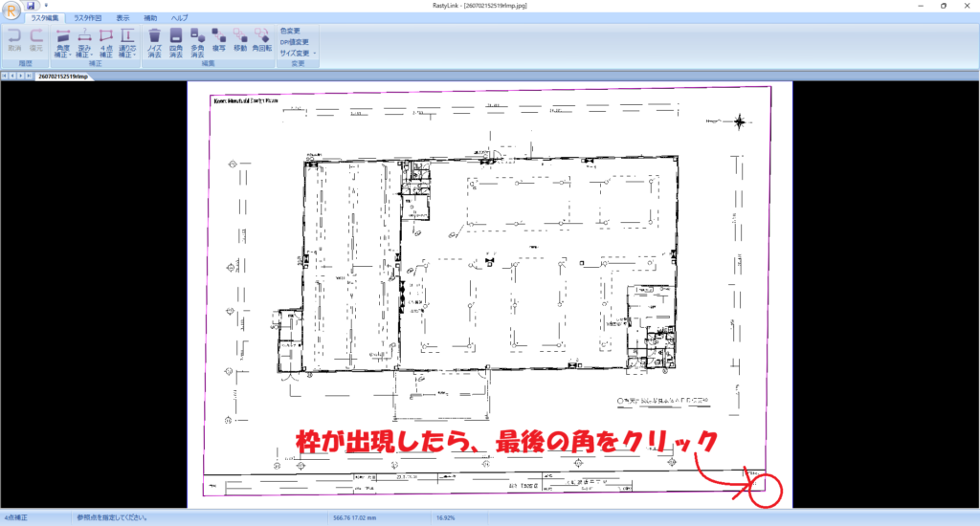Screen dimensions: 980x526
Task: Minimize the RastyLink window
Action: click(x=921, y=6)
